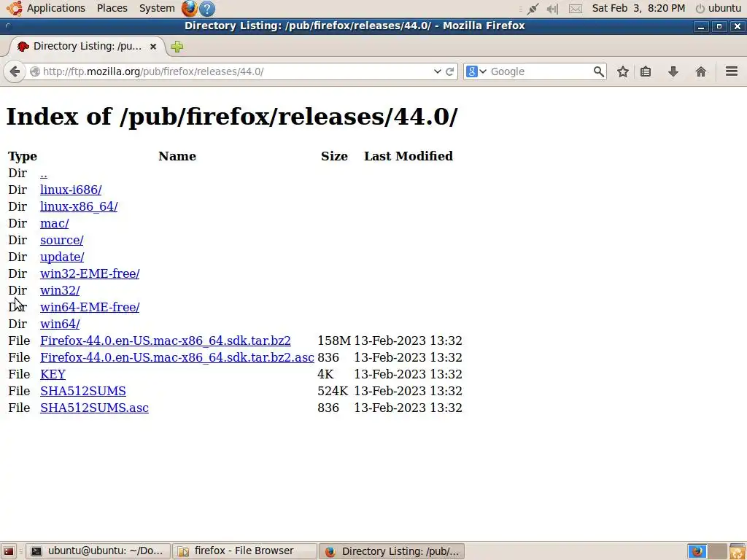Reload the page with the refresh icon
Screen dimensions: 747x560
point(449,71)
